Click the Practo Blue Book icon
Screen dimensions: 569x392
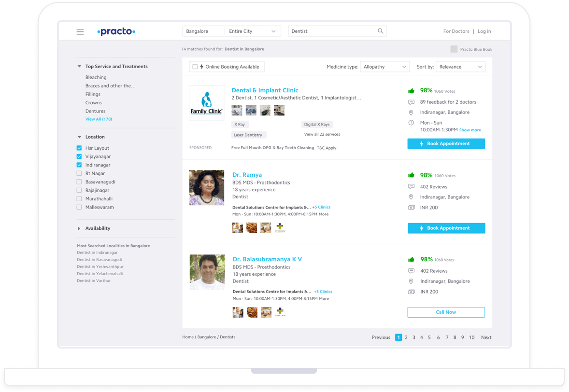pyautogui.click(x=454, y=49)
